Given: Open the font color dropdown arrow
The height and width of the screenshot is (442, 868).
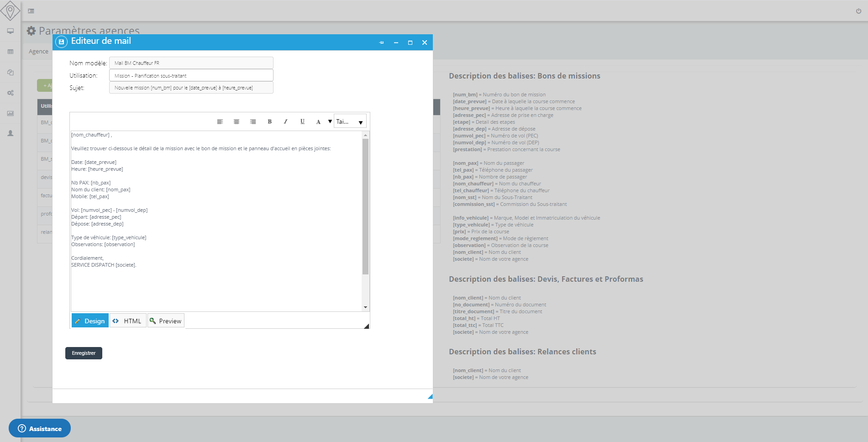Looking at the screenshot, I should tap(330, 121).
